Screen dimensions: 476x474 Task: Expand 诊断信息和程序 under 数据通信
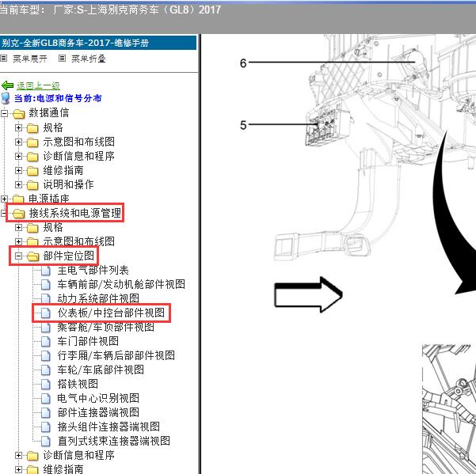click(x=18, y=156)
